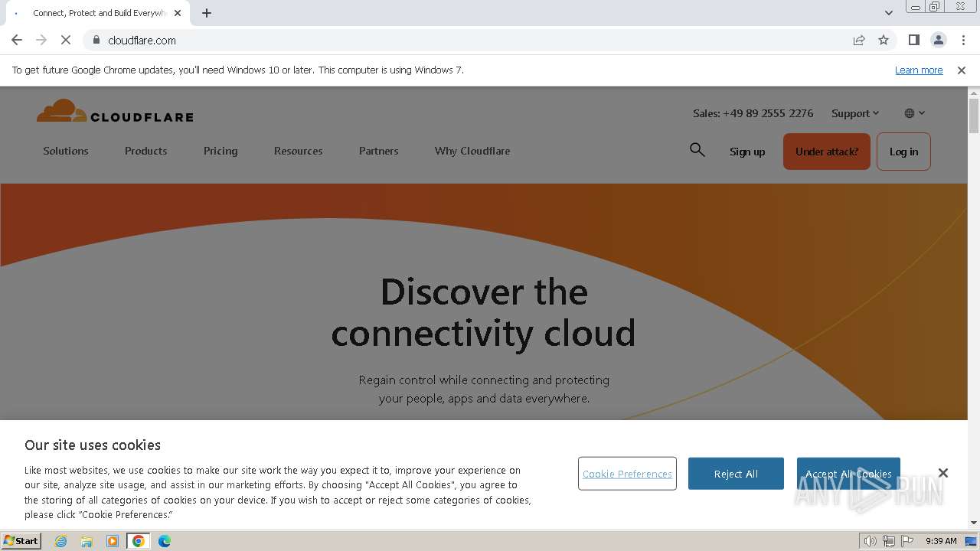Click the scrollbar down arrow
The image size is (980, 551).
tap(974, 523)
